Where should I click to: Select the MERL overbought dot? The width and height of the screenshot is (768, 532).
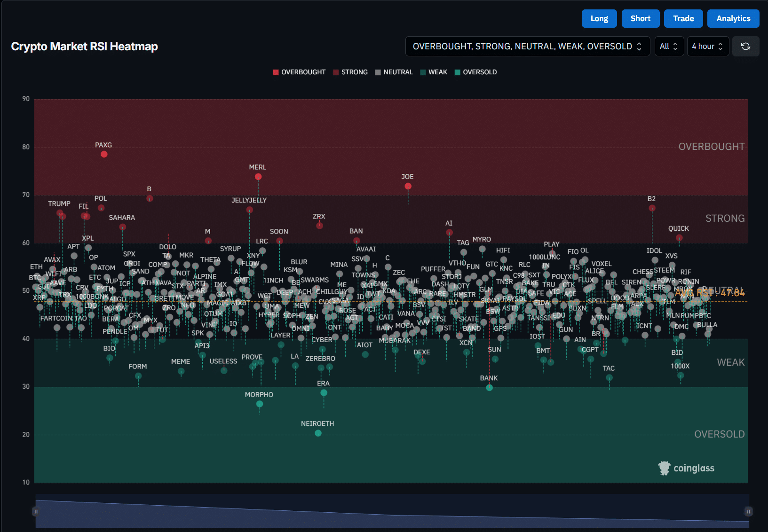tap(258, 177)
